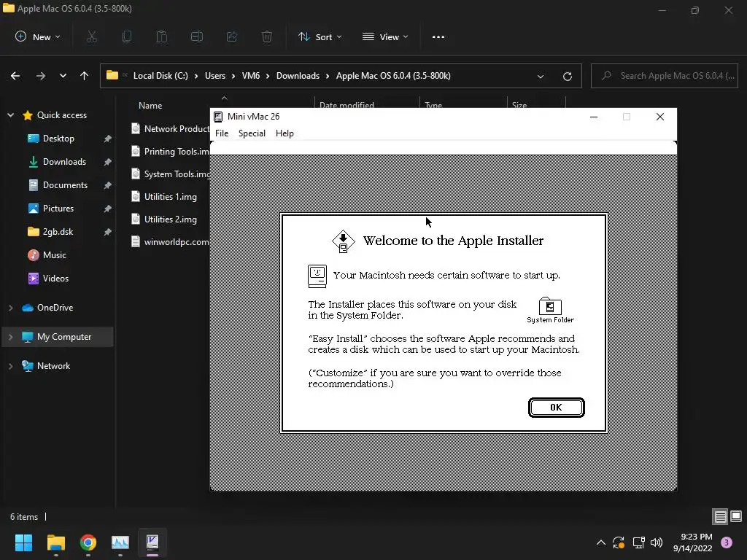
Task: Open the Special menu in Mini vMac
Action: (x=252, y=133)
